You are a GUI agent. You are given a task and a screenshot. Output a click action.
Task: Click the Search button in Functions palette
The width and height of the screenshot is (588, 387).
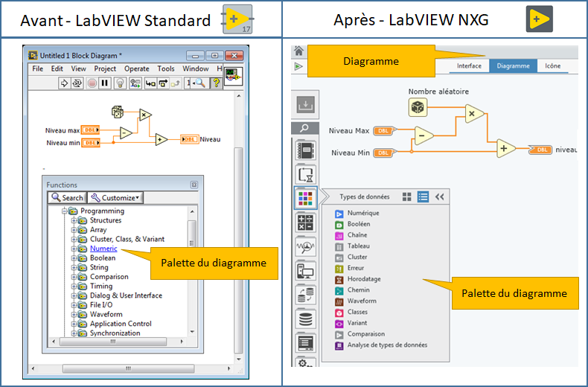coord(68,198)
